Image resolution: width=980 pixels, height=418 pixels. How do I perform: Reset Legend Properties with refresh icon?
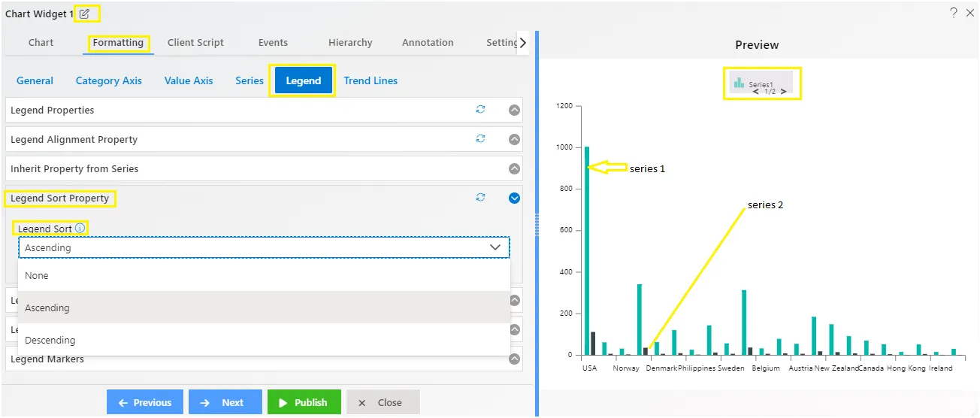480,110
